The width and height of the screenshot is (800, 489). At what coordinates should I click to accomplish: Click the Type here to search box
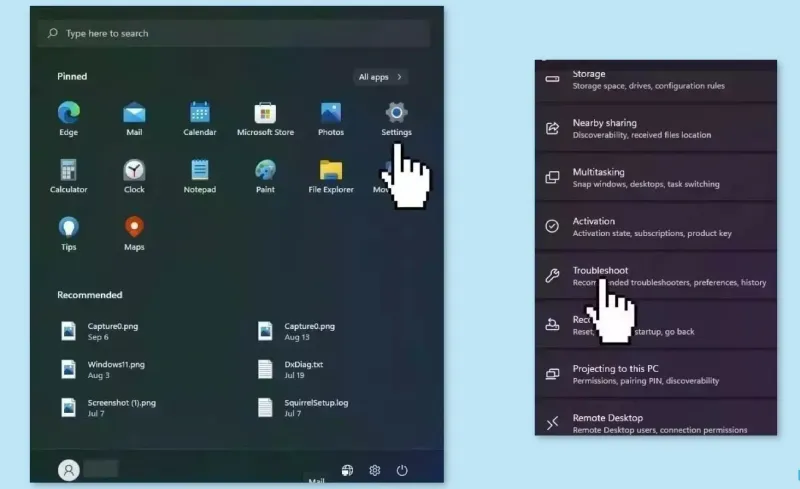(234, 33)
